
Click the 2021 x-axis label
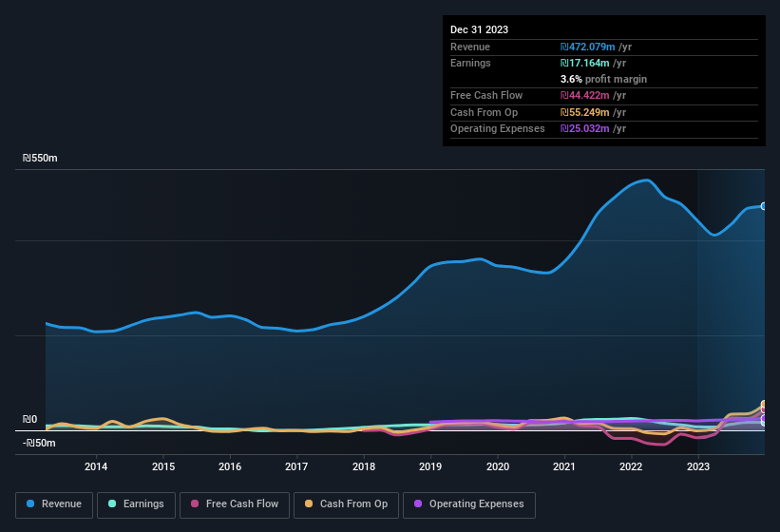point(564,466)
